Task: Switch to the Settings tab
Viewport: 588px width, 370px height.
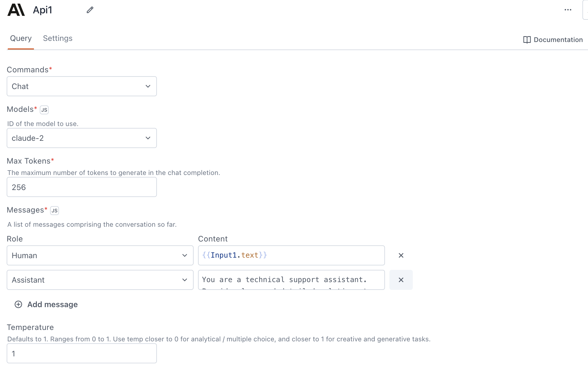Action: [x=57, y=38]
